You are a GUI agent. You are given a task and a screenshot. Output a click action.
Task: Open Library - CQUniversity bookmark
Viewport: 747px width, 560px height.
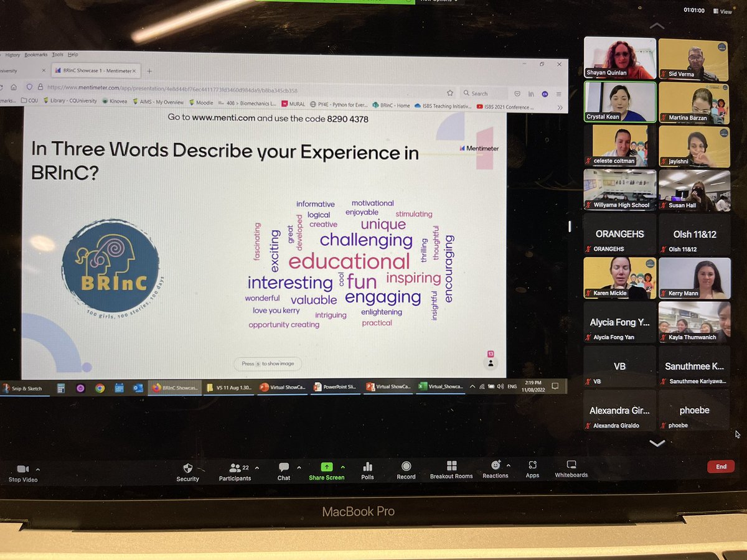[x=70, y=101]
